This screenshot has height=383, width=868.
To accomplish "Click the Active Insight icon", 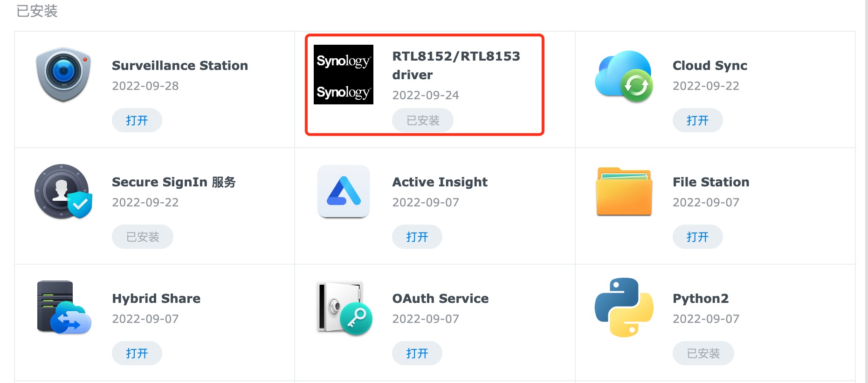I will click(344, 191).
